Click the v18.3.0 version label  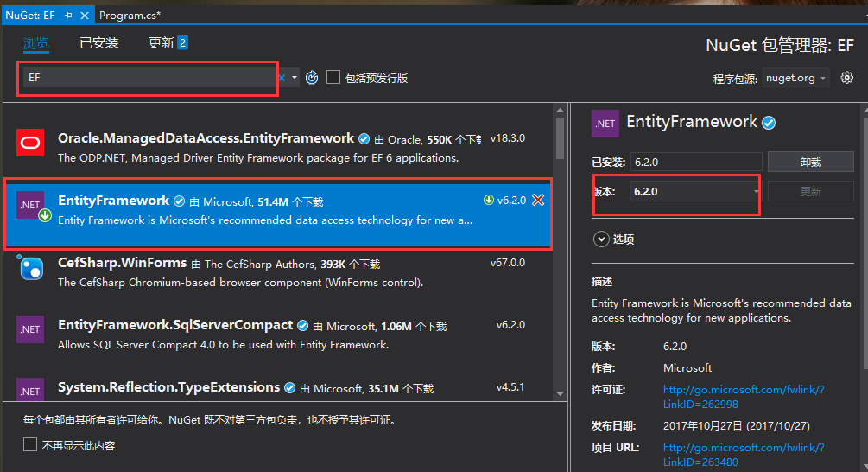(x=508, y=138)
